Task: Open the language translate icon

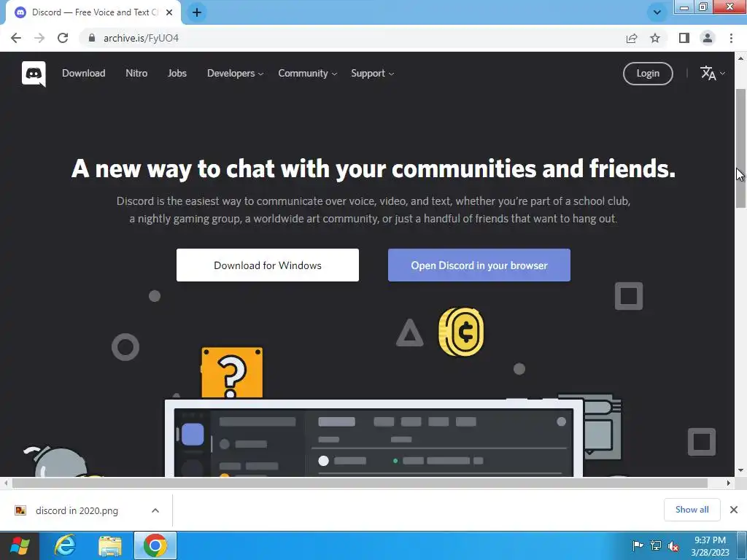Action: pyautogui.click(x=708, y=74)
